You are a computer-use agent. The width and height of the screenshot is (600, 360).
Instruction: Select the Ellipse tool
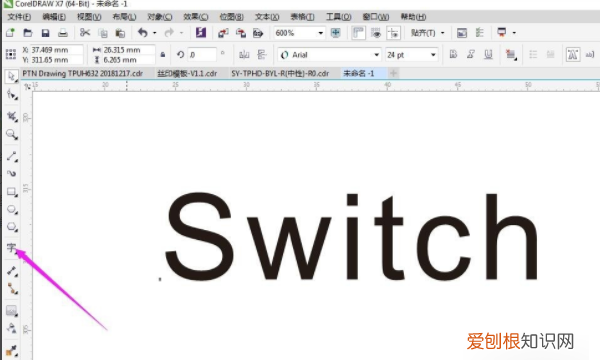pyautogui.click(x=11, y=209)
